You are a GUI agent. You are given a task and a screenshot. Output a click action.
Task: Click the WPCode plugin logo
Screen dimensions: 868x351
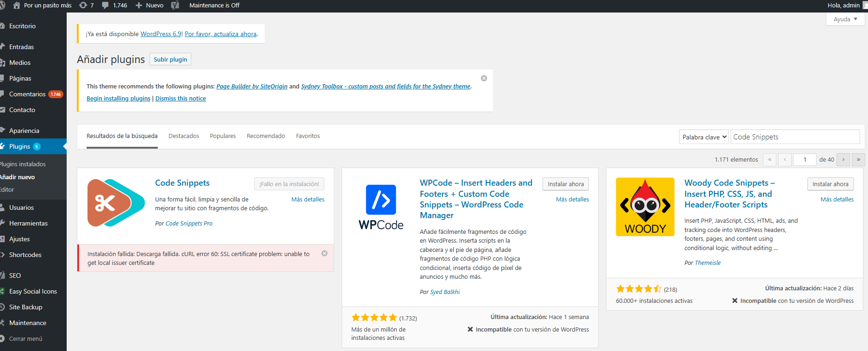(381, 207)
